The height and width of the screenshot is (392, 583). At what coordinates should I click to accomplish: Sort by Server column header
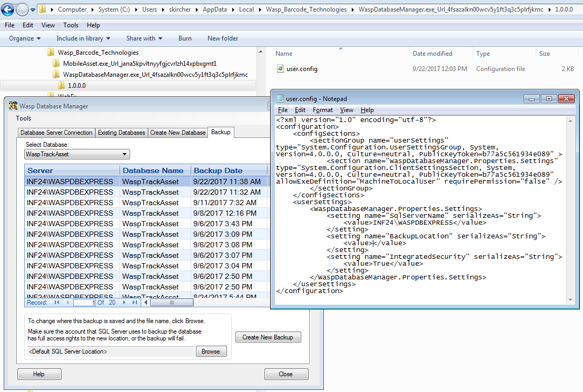[72, 170]
